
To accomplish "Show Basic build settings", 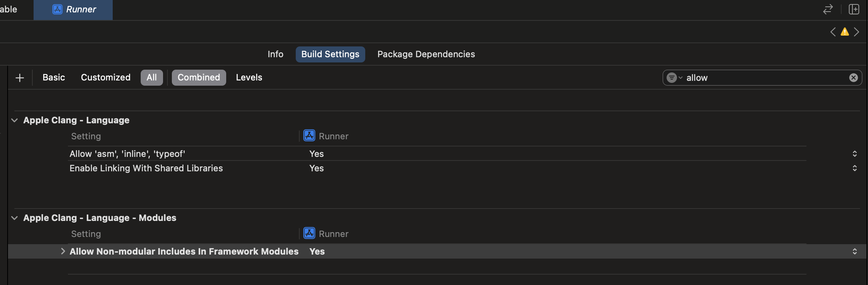I will point(54,78).
